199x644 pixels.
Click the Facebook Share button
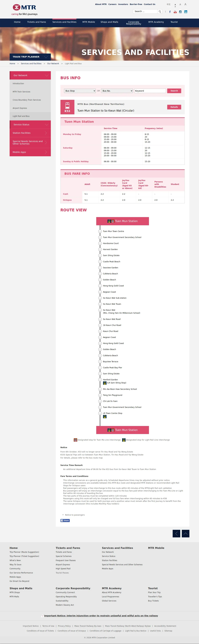click(65, 520)
